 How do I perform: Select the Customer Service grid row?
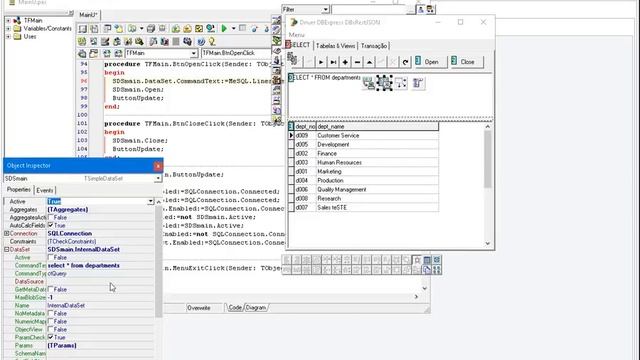(x=363, y=136)
